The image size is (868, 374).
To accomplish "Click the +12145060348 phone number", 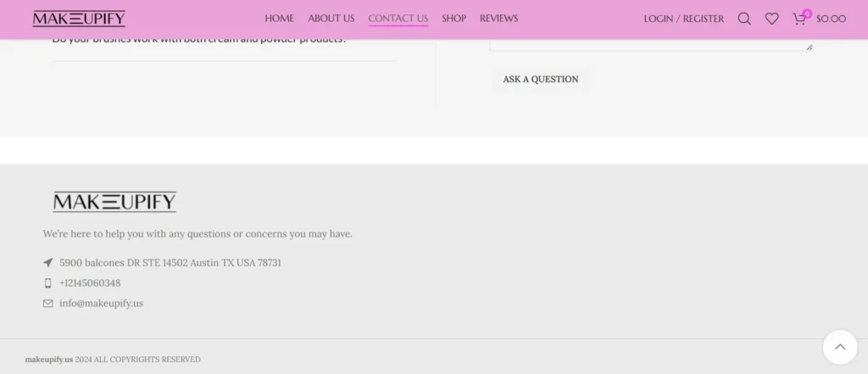I will pos(90,283).
